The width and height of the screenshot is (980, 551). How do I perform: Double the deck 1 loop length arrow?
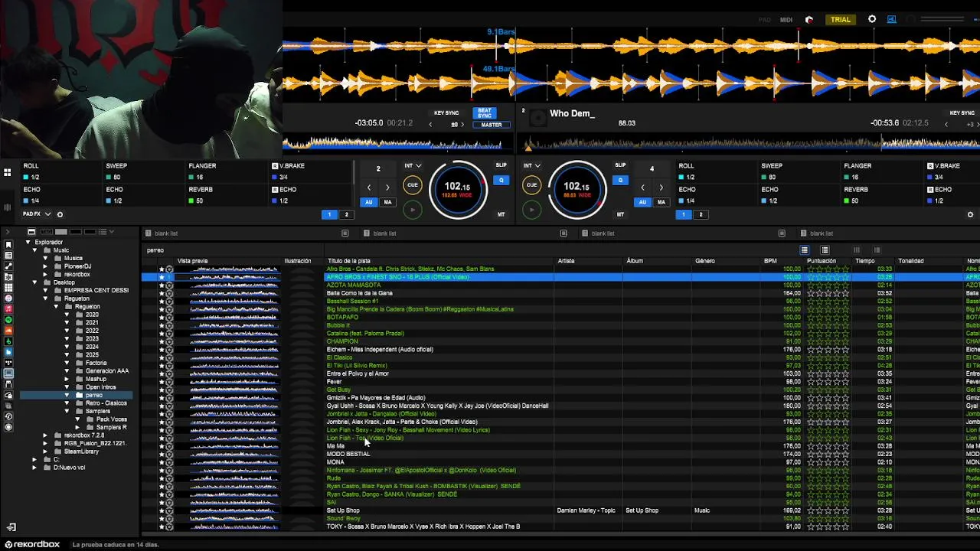(387, 187)
